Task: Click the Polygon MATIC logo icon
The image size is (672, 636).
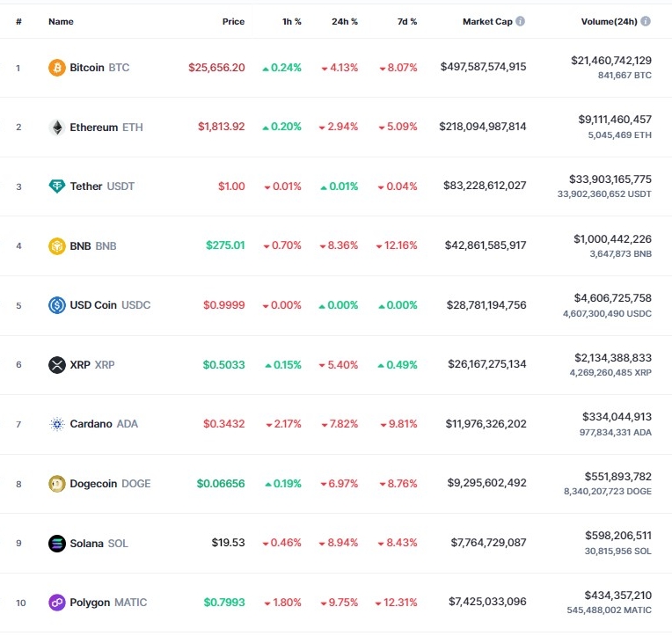Action: (x=56, y=603)
